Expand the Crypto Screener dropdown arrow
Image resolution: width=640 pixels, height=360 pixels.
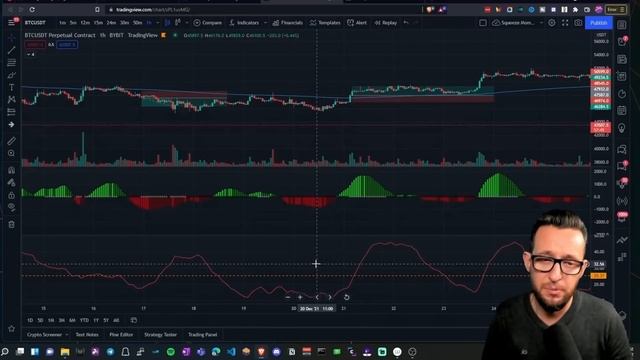point(67,335)
